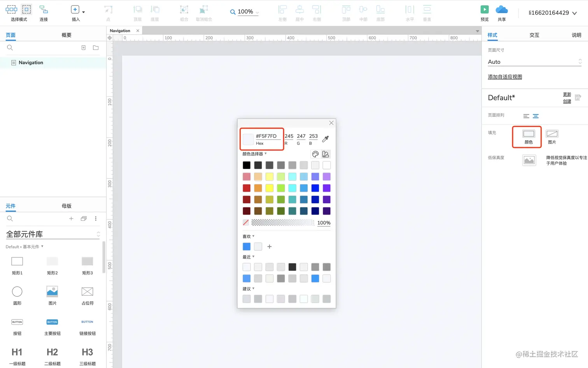Click the 添加自适应视图 link

coord(505,77)
